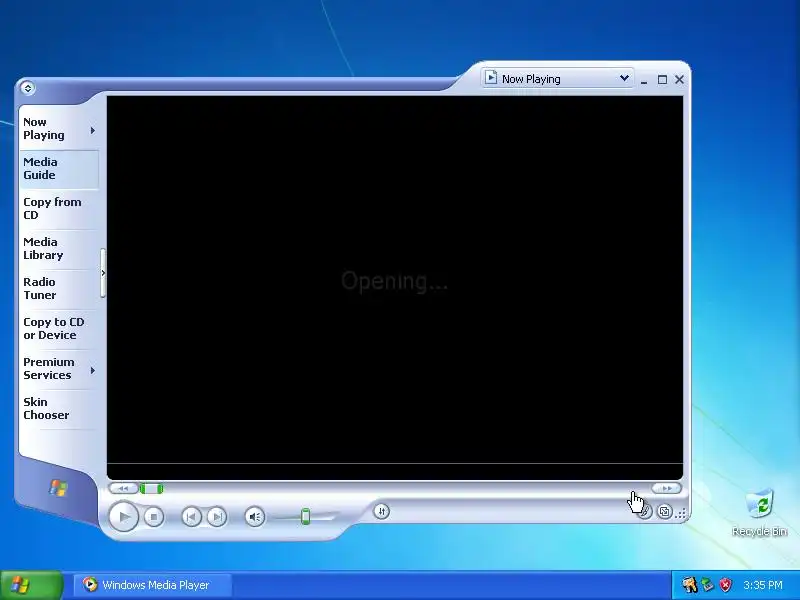
Task: Open the Media Guide tab
Action: tap(59, 168)
